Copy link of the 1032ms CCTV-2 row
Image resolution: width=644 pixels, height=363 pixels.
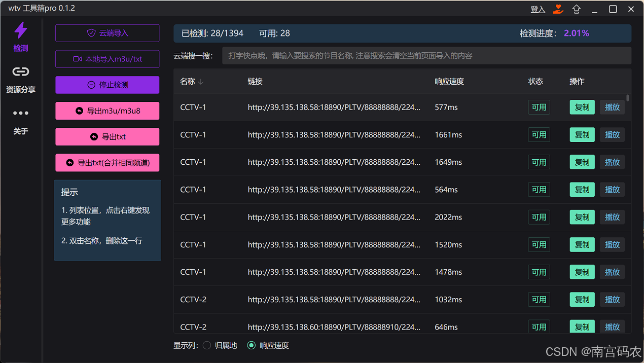point(582,299)
